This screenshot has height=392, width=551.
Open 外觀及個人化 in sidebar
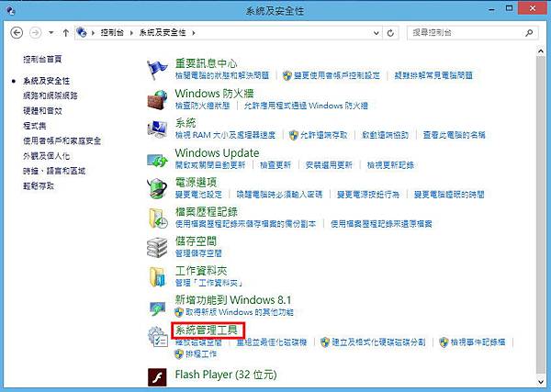click(x=47, y=156)
